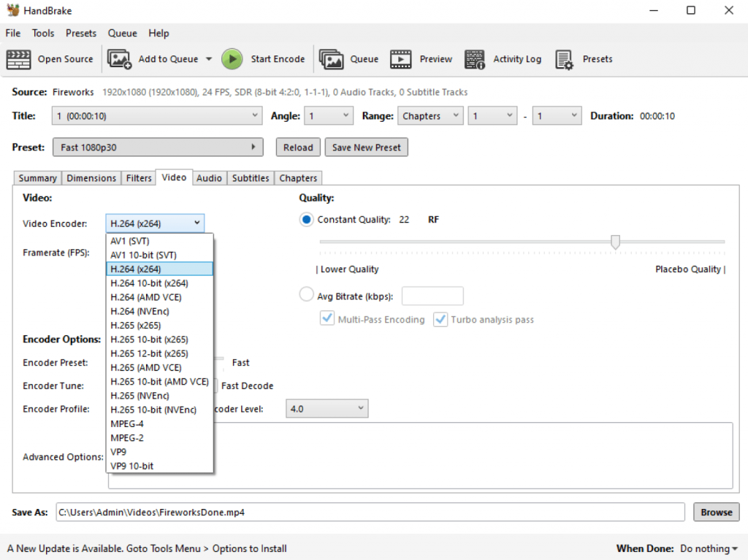
Task: Expand the Add to Queue dropdown arrow
Action: [208, 59]
